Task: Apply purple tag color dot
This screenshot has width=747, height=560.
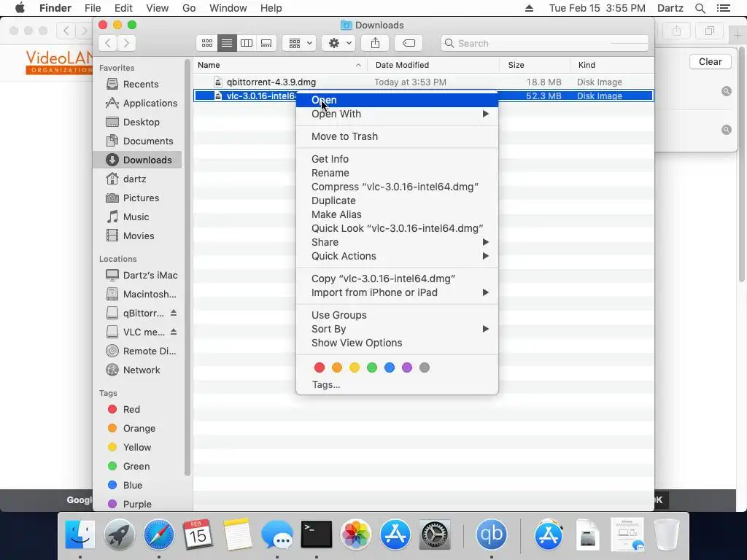Action: click(x=407, y=367)
